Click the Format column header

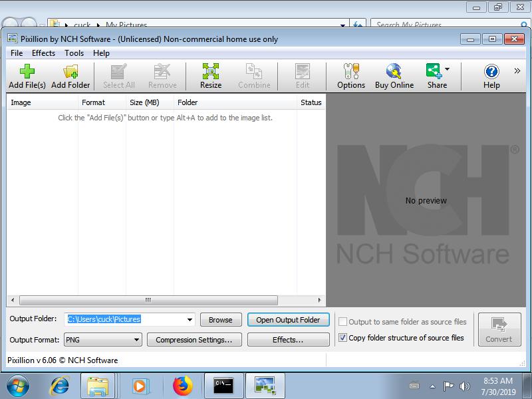click(93, 102)
